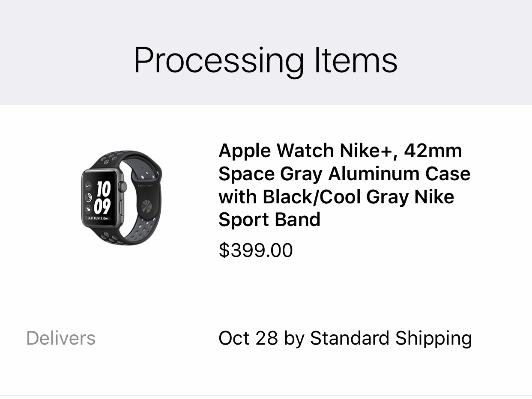Image resolution: width=532 pixels, height=399 pixels.
Task: Click the Digital Crown on the watch
Action: (123, 187)
